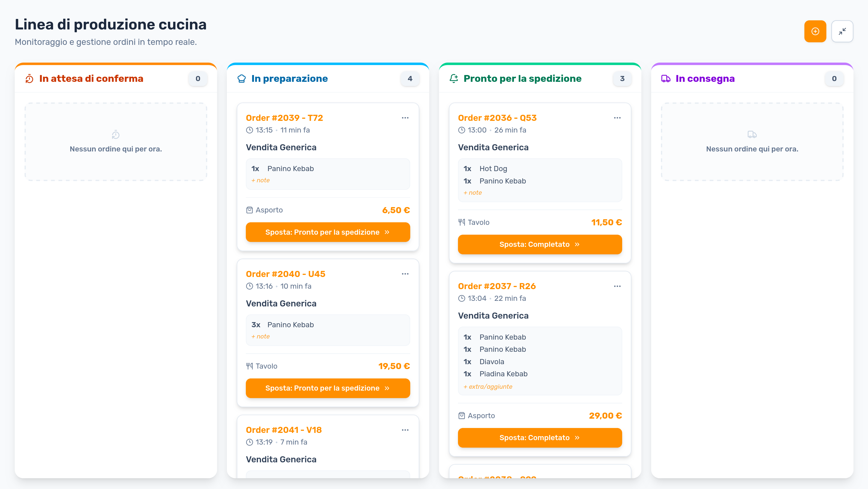Click the count badge 0 in 'In attesa di conferma'

(198, 79)
